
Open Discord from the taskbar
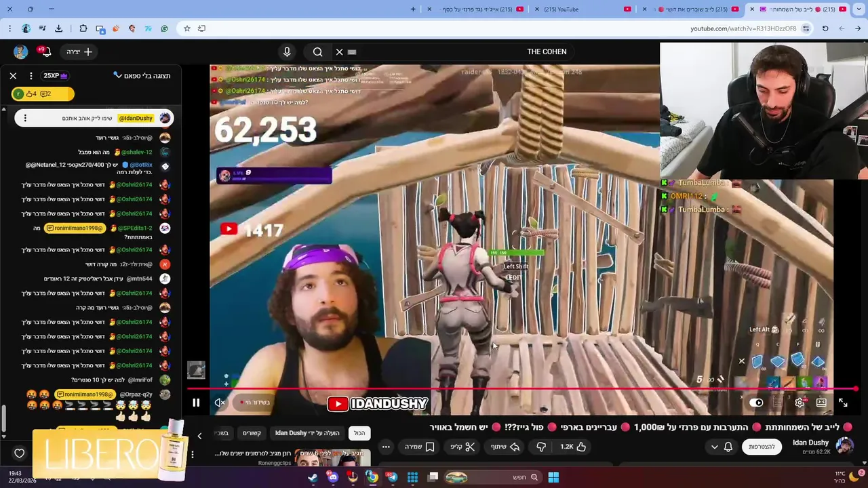(x=333, y=477)
